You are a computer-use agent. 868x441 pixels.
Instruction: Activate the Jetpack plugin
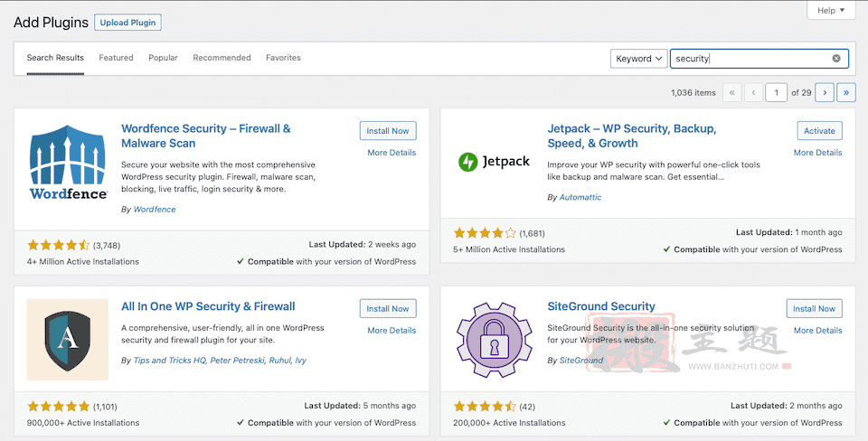820,131
